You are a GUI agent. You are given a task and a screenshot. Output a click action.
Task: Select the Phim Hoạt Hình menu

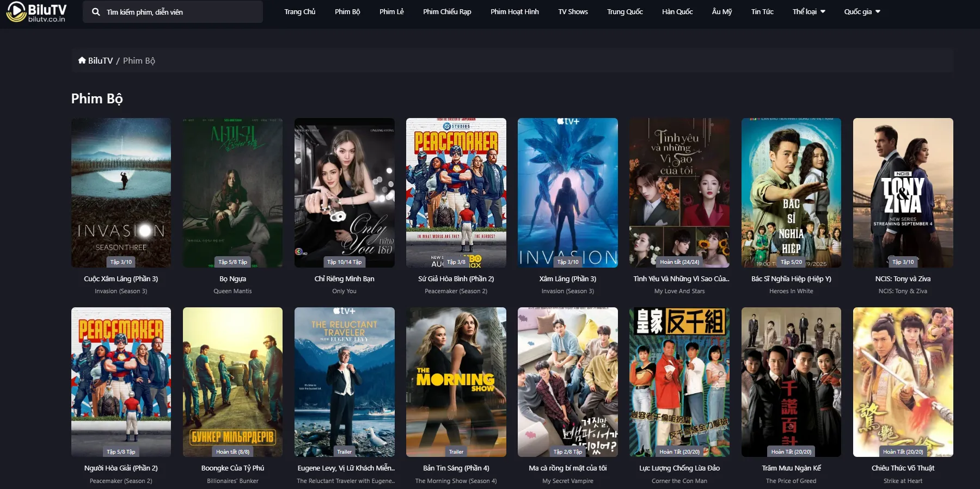click(x=514, y=11)
